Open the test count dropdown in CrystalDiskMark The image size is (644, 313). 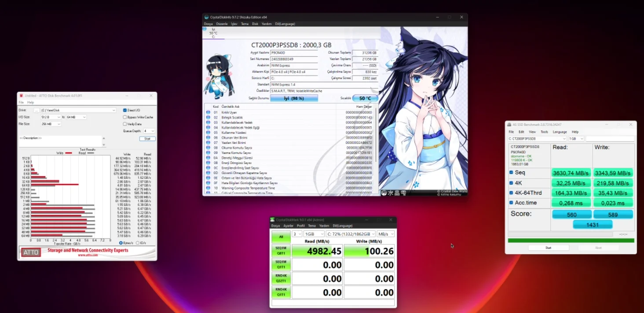pyautogui.click(x=297, y=234)
